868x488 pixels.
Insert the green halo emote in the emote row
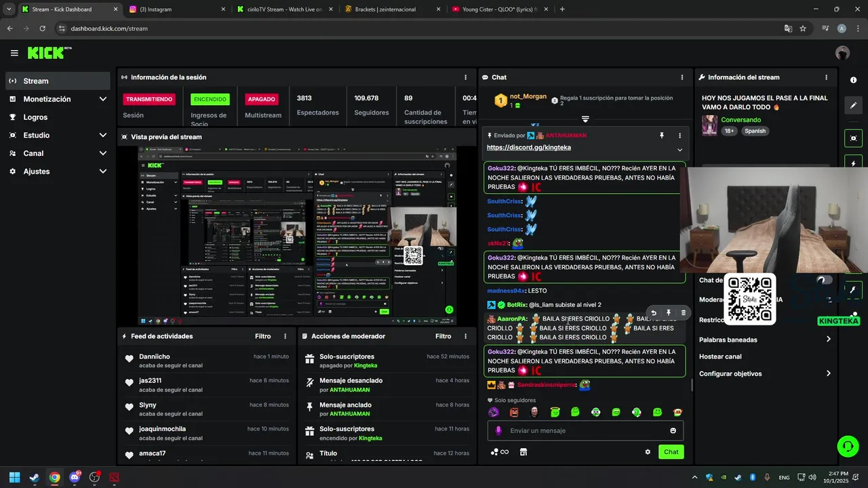(555, 412)
